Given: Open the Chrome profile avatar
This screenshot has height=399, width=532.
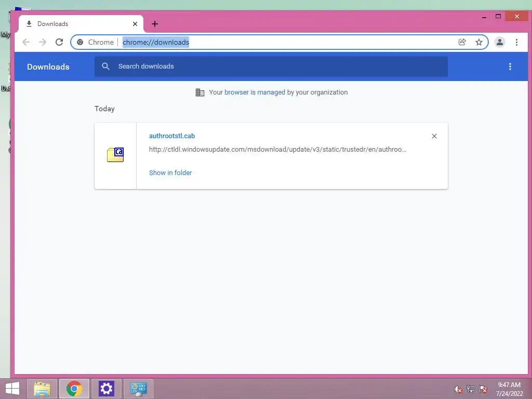Looking at the screenshot, I should 500,42.
